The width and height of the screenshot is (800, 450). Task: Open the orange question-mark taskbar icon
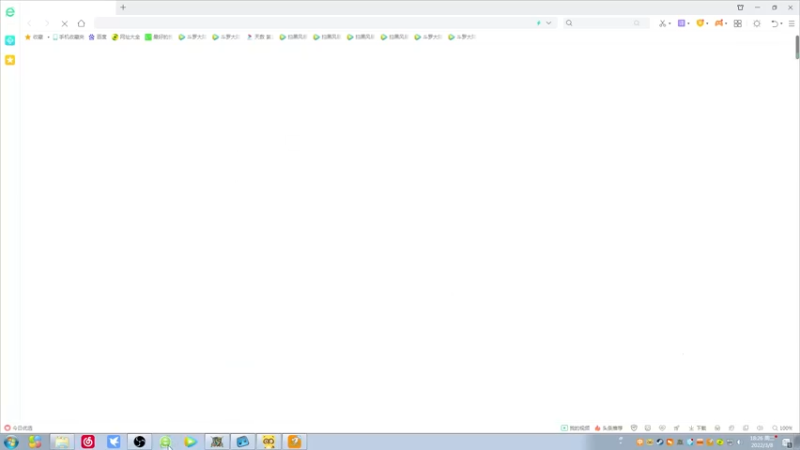coord(294,442)
